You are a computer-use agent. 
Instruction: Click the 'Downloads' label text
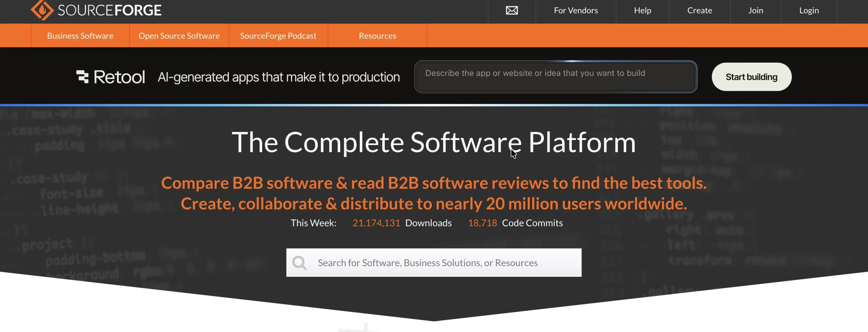[429, 223]
